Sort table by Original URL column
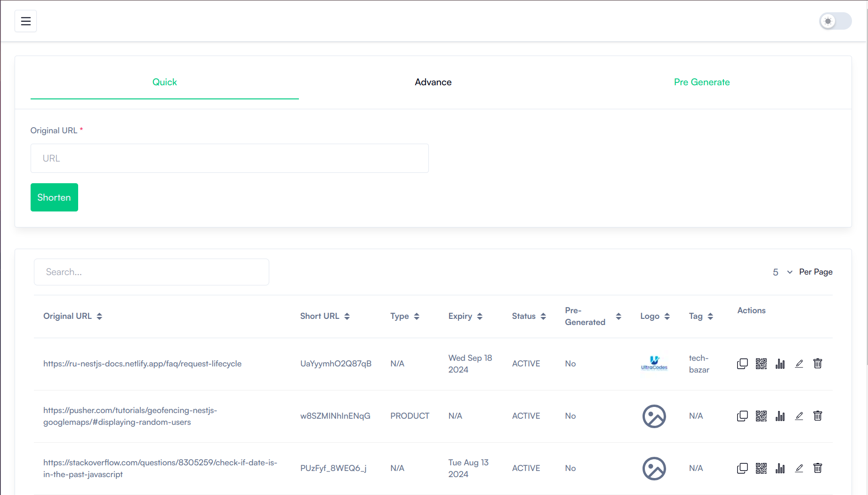868x495 pixels. tap(99, 316)
